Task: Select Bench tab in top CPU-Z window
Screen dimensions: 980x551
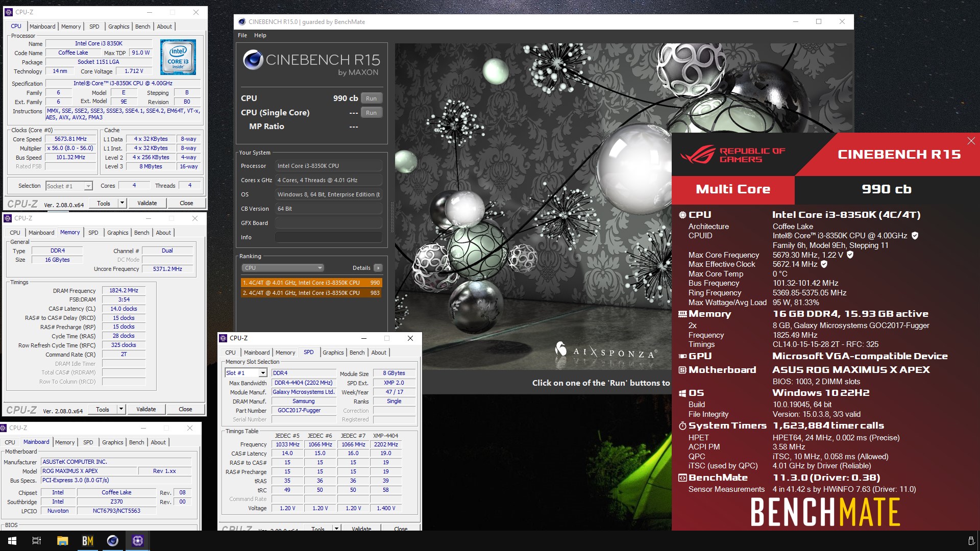Action: pyautogui.click(x=142, y=27)
